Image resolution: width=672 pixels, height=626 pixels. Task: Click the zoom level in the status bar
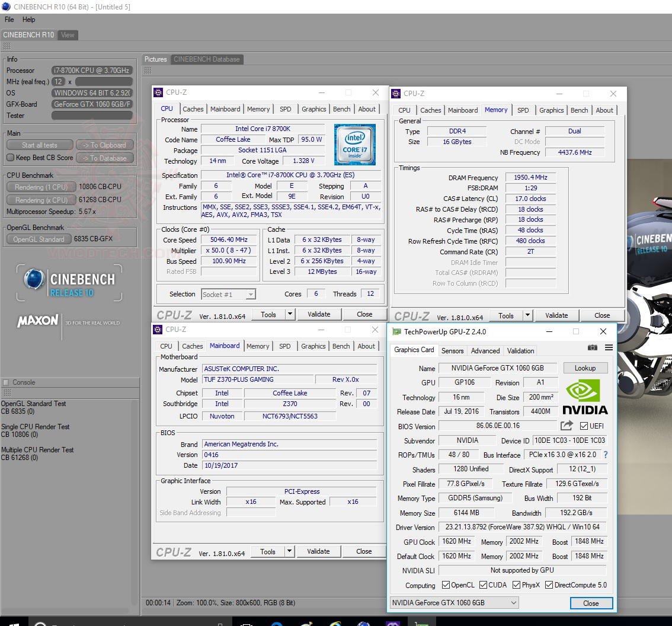tap(196, 603)
